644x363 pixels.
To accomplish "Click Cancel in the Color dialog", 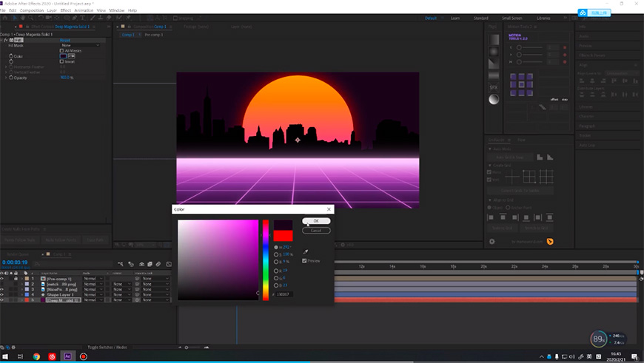I will (x=316, y=231).
